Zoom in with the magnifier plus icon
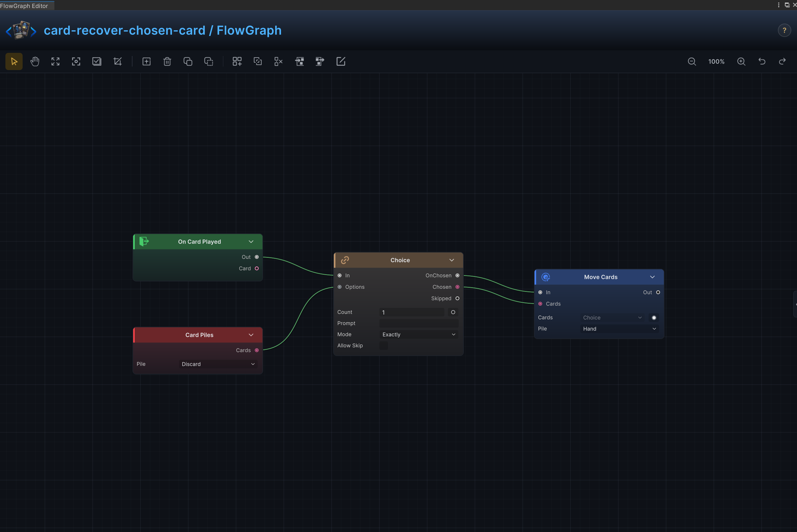797x532 pixels. click(741, 61)
